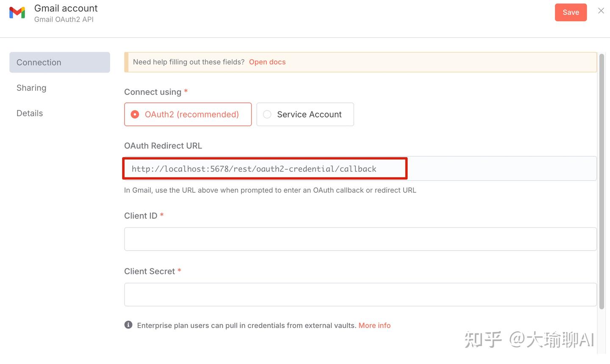Screen dimensions: 610x364
Task: Select the OAuth2 (recommended) connection method
Action: (188, 114)
